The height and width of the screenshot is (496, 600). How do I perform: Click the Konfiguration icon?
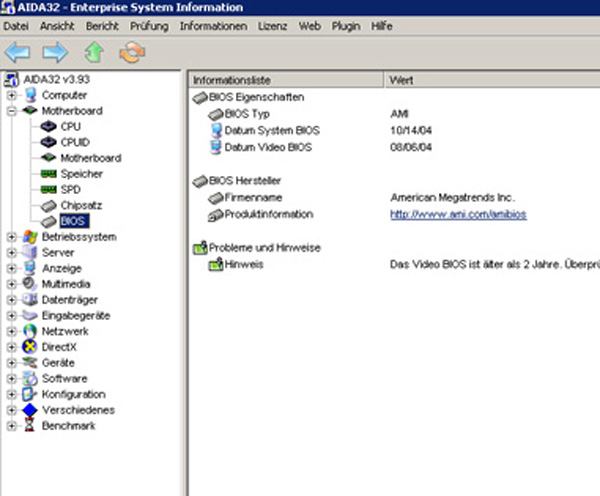tap(30, 394)
